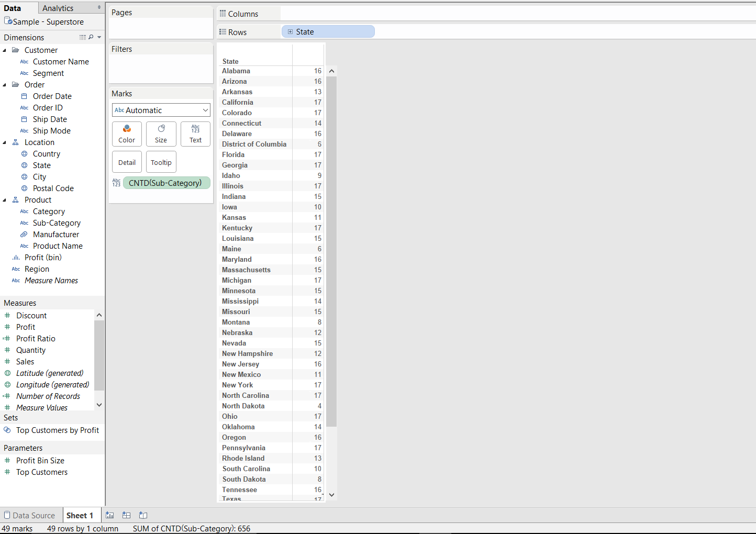Select the CNTD(Sub-Category) pill
The image size is (756, 534).
coord(166,183)
